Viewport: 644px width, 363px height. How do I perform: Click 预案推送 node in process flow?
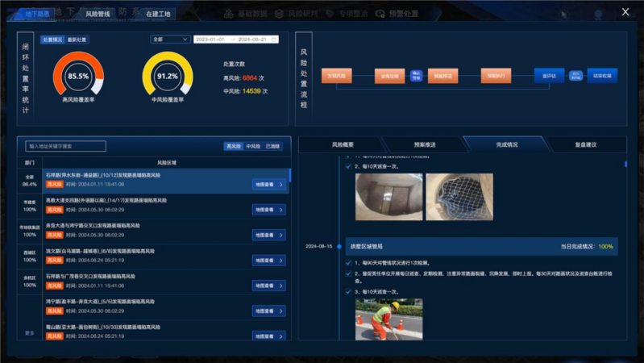coord(442,76)
